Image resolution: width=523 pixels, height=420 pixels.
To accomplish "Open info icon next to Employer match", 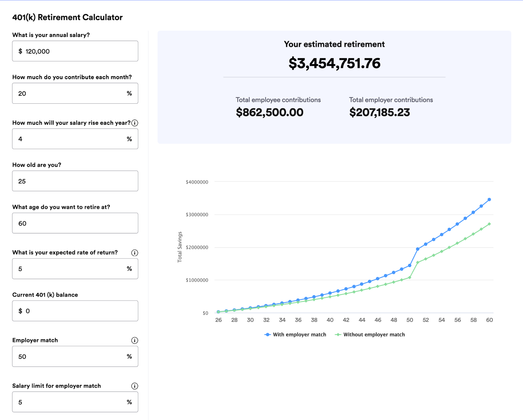I will [x=135, y=340].
